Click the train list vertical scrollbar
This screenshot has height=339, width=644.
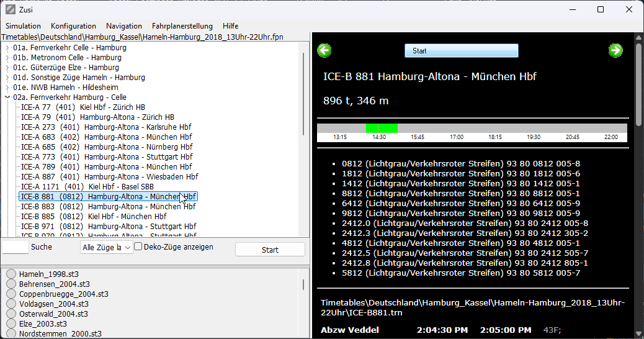pyautogui.click(x=303, y=94)
